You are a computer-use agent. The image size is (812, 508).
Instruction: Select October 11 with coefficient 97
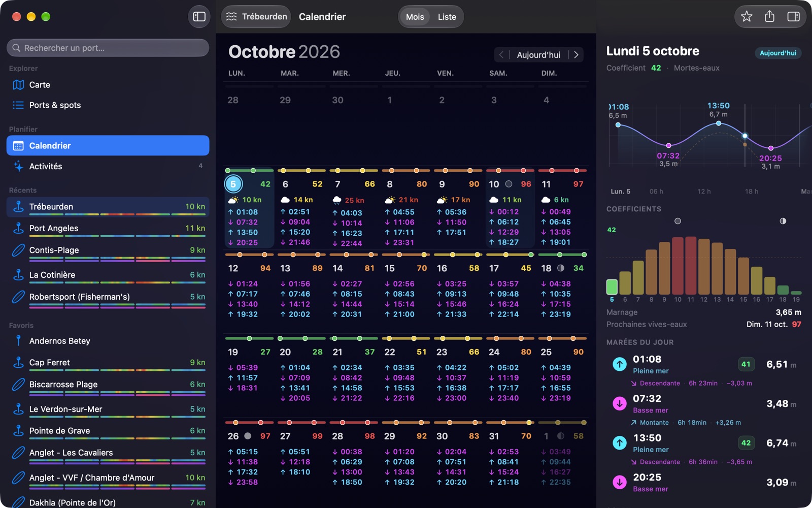click(x=562, y=208)
